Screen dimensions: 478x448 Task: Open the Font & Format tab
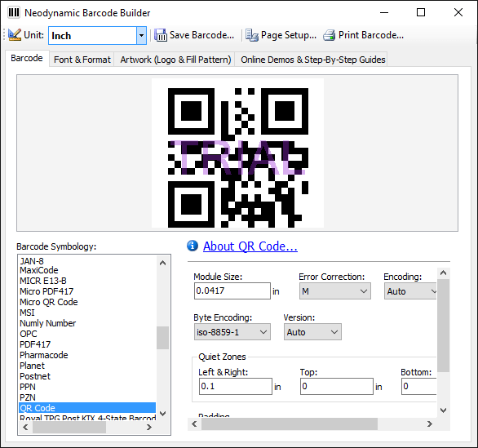[x=82, y=60]
